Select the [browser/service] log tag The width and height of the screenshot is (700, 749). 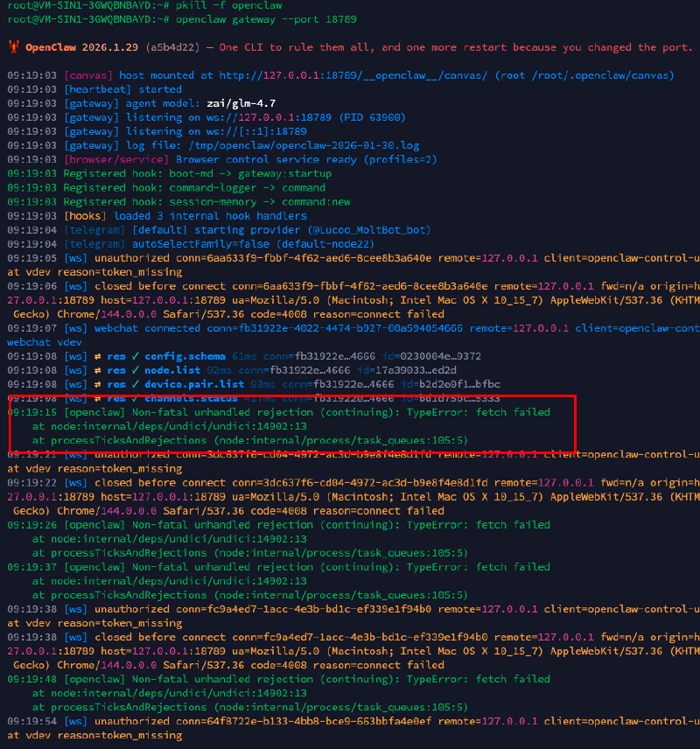(x=116, y=159)
